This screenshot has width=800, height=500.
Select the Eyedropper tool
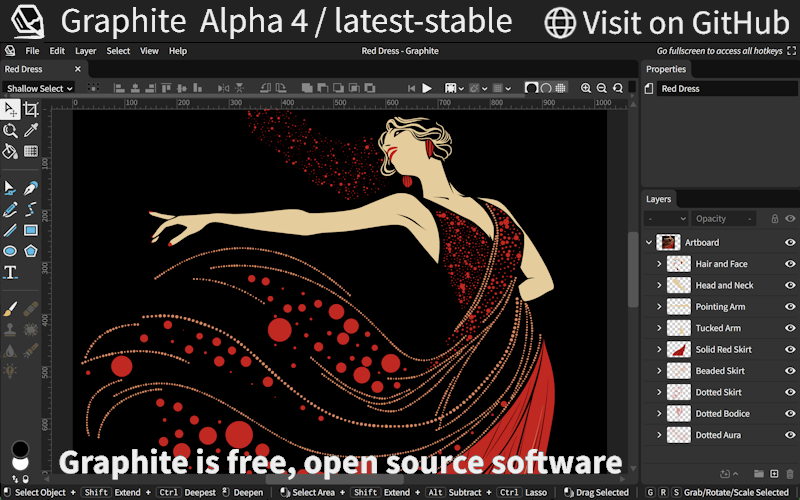click(31, 130)
